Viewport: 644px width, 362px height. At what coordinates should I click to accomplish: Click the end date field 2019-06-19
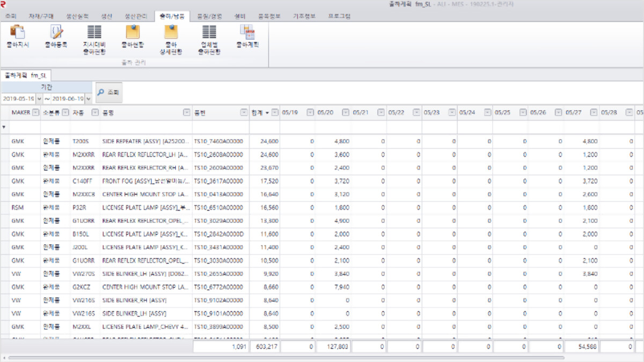tap(68, 99)
